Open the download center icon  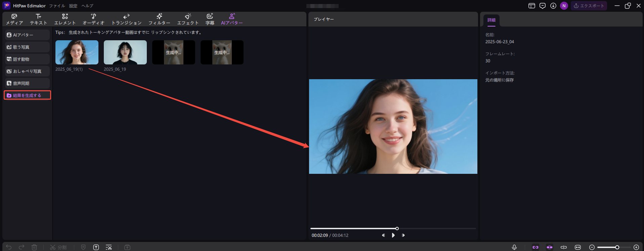click(553, 6)
